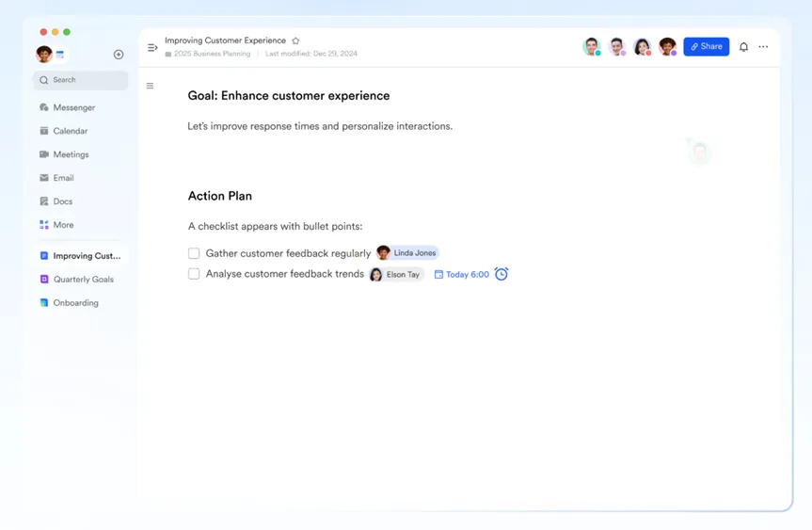Click the small calendar icon beside profile avatar
The image size is (812, 530).
pyautogui.click(x=60, y=55)
